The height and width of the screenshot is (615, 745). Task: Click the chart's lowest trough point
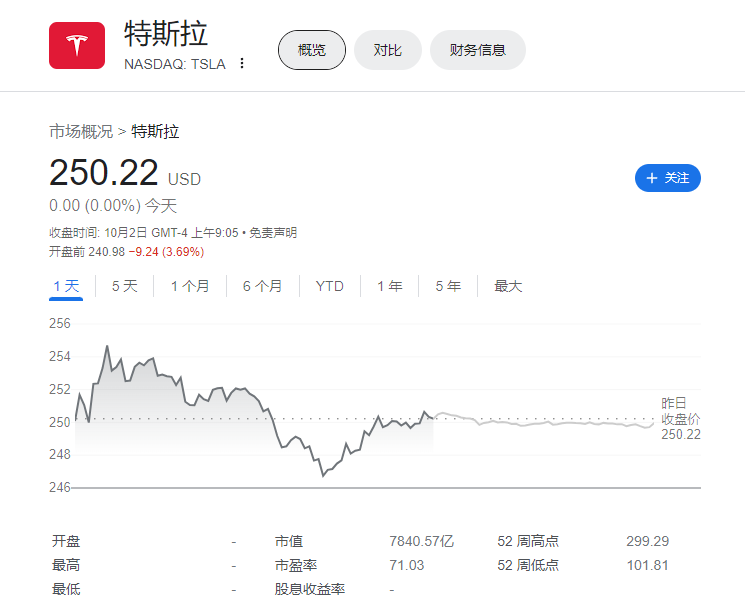coord(323,475)
